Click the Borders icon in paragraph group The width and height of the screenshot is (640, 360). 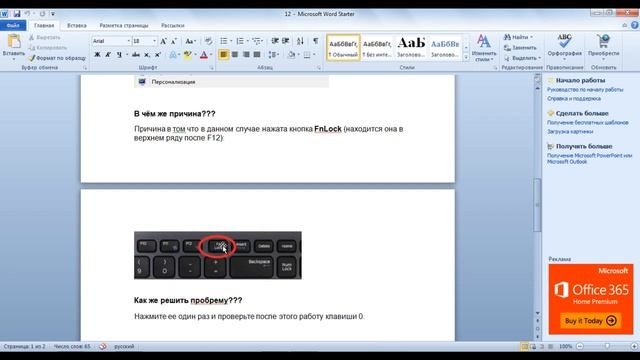[307, 54]
